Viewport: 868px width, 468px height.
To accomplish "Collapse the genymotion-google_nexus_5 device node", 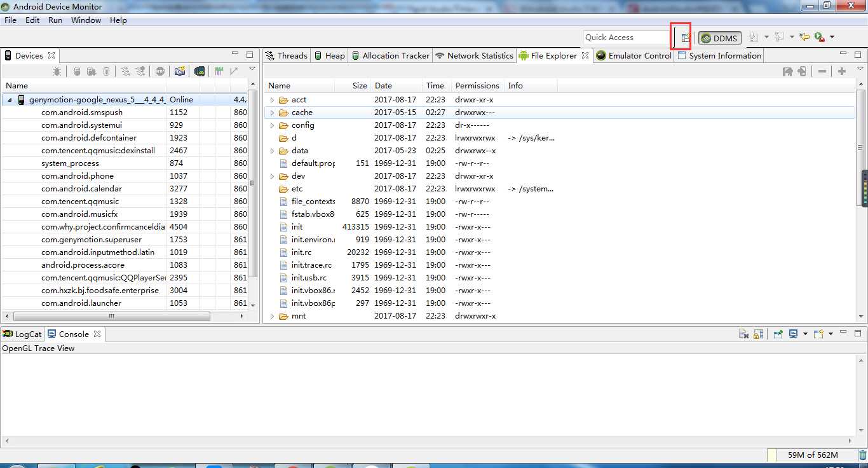I will (x=10, y=100).
